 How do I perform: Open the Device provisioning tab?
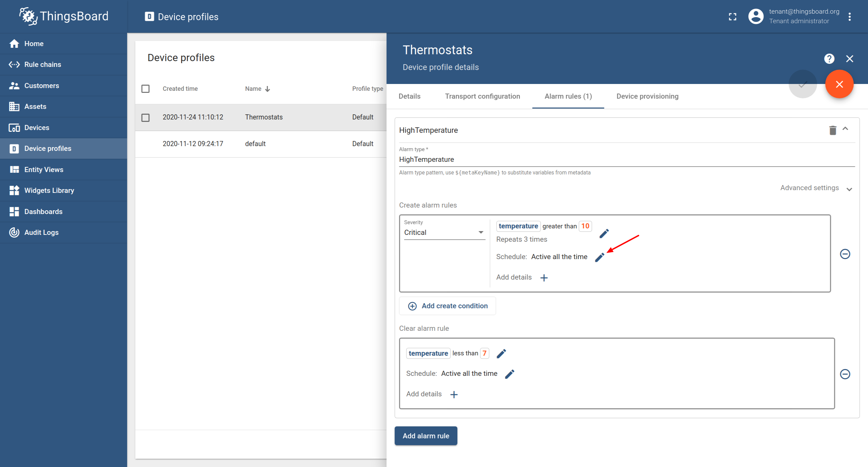(647, 97)
